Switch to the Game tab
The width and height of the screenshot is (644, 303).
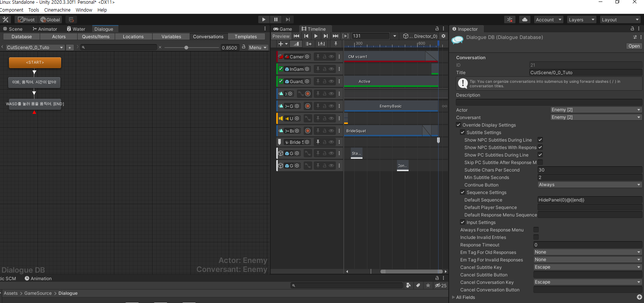(x=283, y=29)
